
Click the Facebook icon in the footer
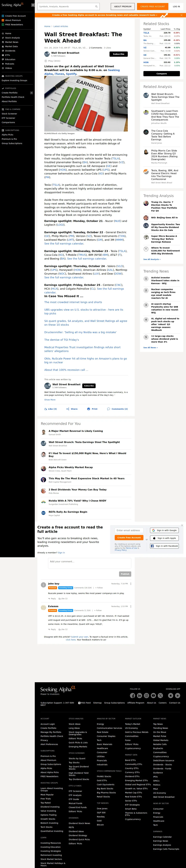click(132, 695)
